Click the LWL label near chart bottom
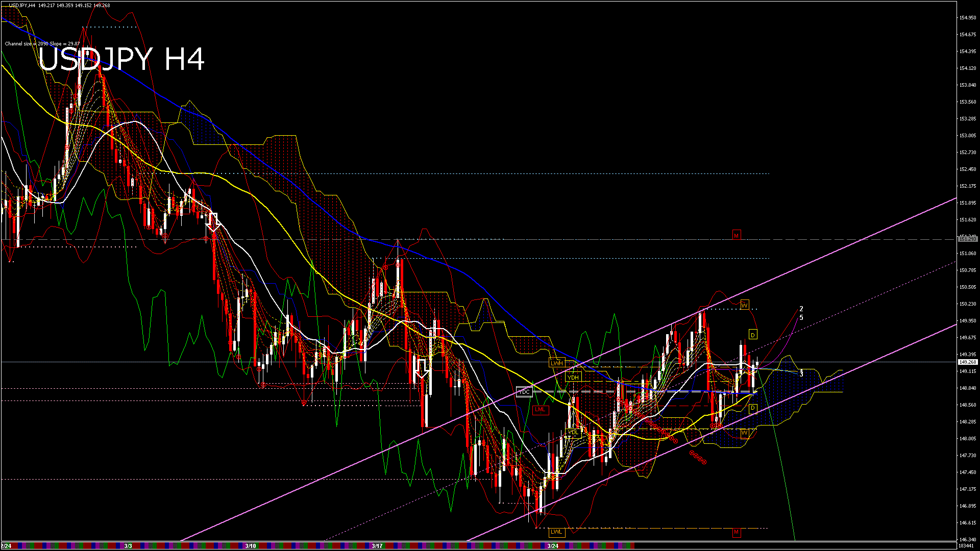The height and width of the screenshot is (551, 980). 556,532
